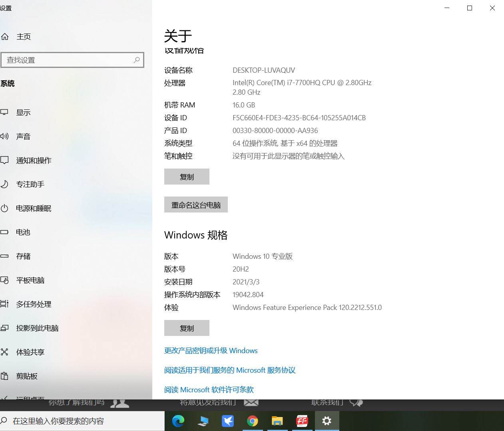Select Projecting to this PC (投影到此电脑) icon
Image resolution: width=504 pixels, height=431 pixels.
coord(4,328)
